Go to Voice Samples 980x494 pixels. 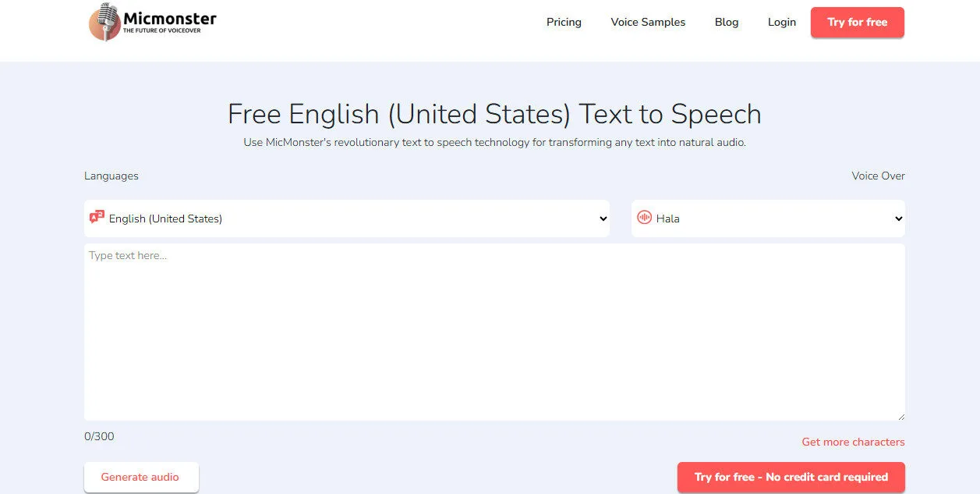(x=648, y=22)
